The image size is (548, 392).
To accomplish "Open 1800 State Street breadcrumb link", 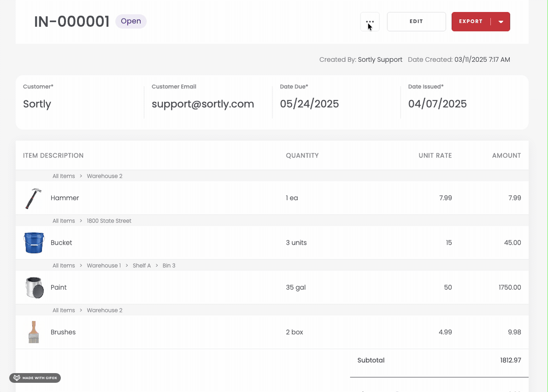I will tap(109, 221).
